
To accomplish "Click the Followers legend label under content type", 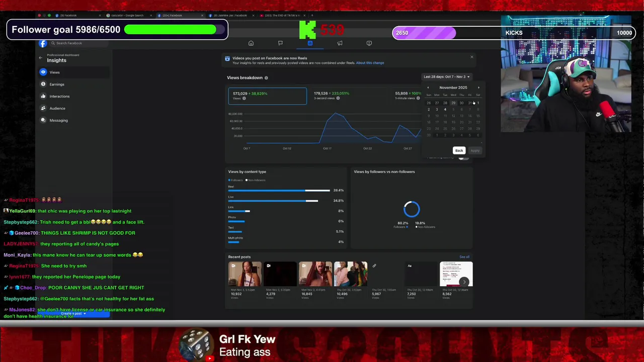I will [x=236, y=180].
